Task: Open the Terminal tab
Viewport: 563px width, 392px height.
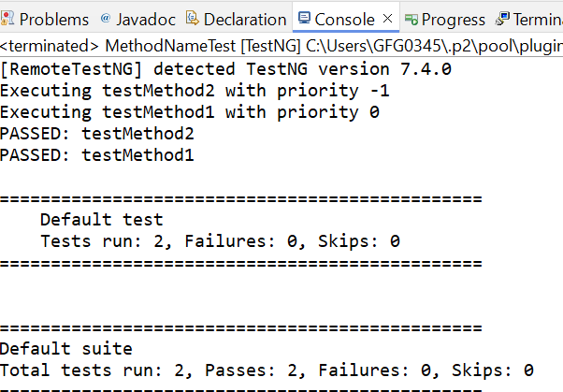Action: click(x=538, y=20)
